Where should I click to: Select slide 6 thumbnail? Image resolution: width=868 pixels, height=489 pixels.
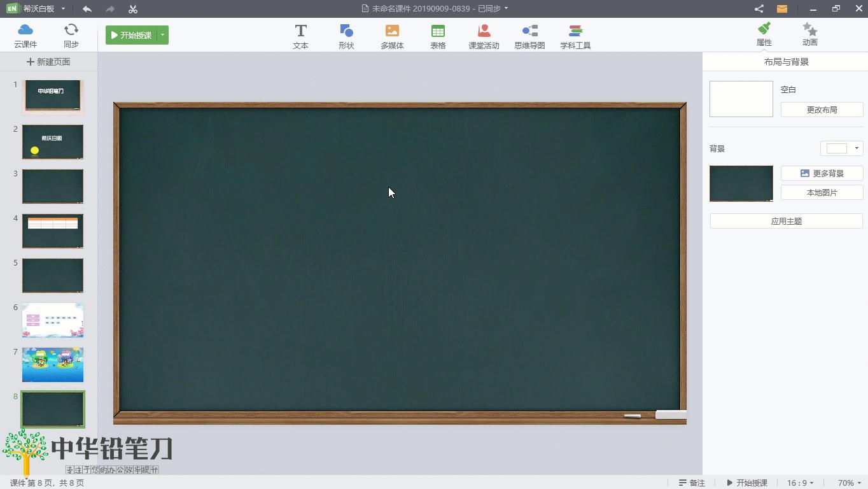click(x=53, y=320)
